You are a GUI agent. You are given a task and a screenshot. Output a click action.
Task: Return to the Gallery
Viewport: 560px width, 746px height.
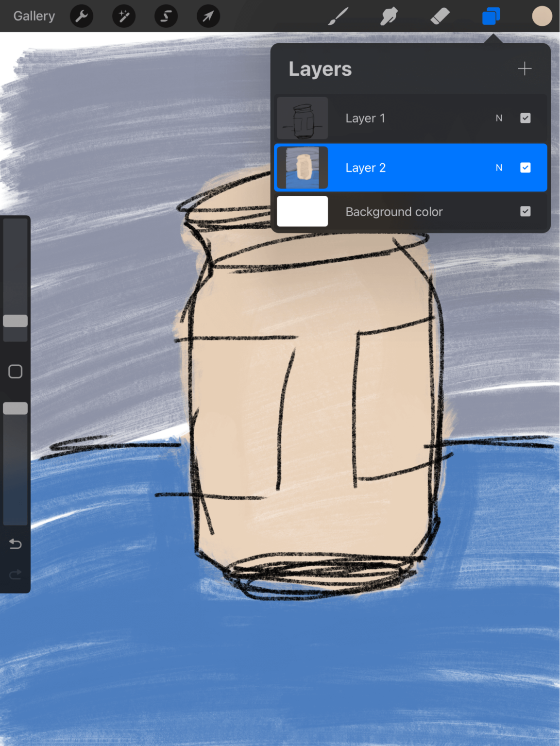point(34,16)
